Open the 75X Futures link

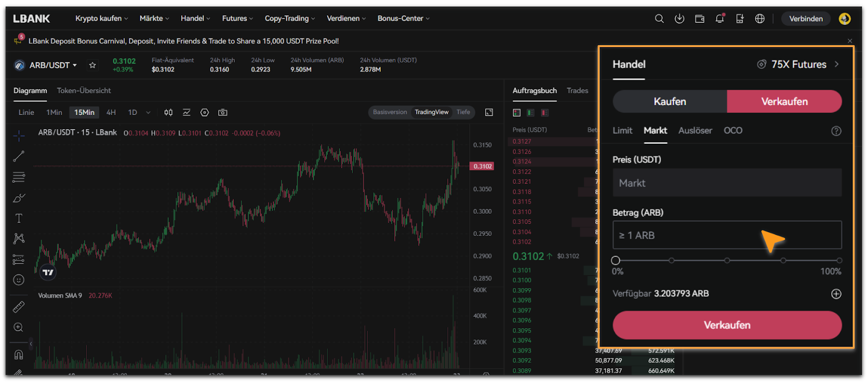(799, 65)
